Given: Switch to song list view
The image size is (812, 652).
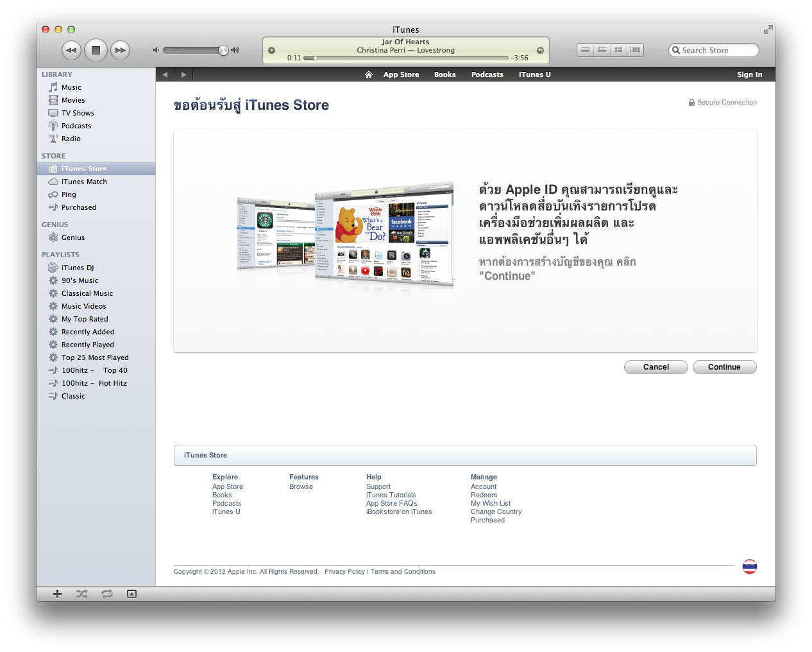Looking at the screenshot, I should pyautogui.click(x=585, y=50).
